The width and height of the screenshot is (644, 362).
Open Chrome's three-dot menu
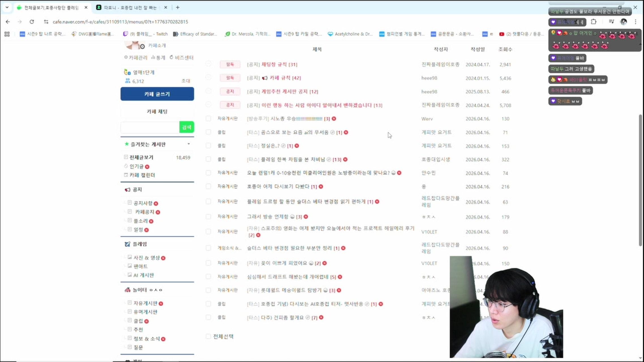[636, 22]
